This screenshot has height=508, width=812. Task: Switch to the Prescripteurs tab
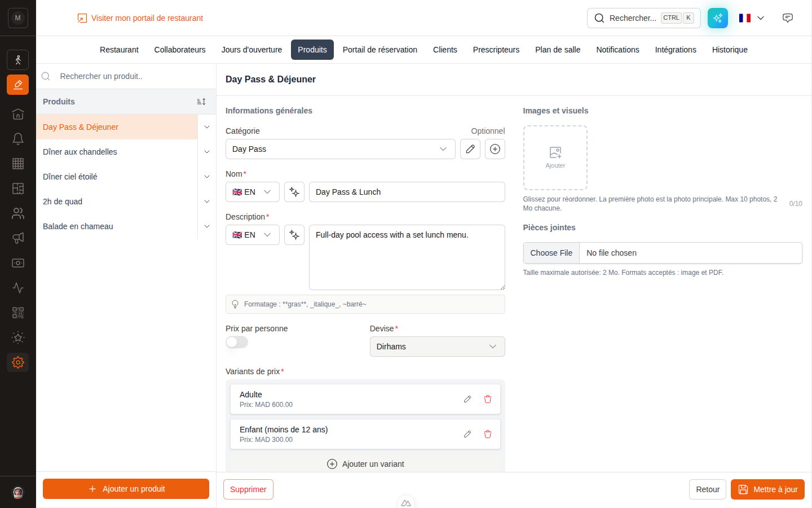tap(496, 50)
